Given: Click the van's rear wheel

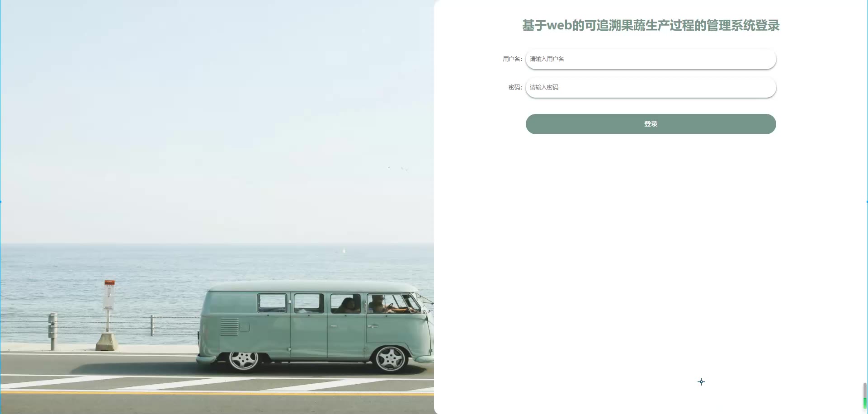Looking at the screenshot, I should [244, 360].
